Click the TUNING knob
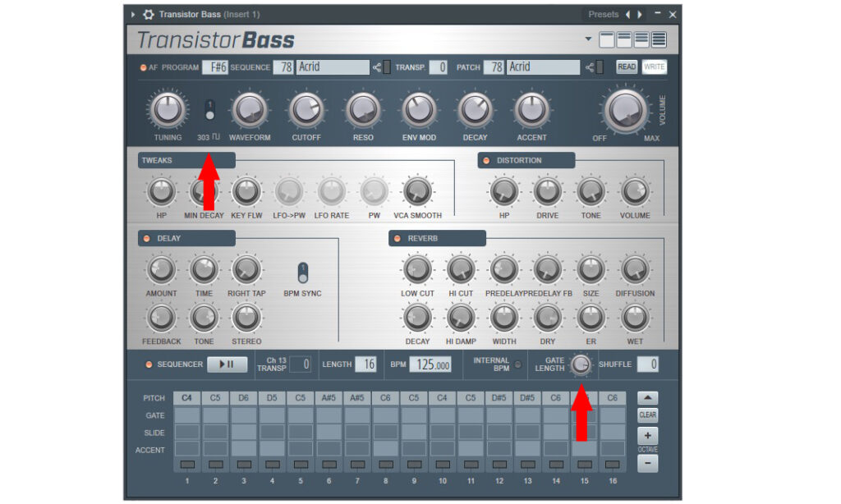 168,109
